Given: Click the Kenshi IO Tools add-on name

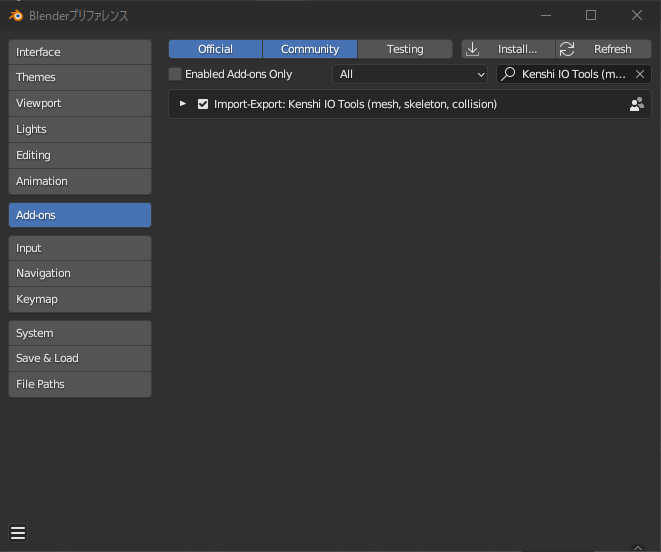Looking at the screenshot, I should [355, 104].
